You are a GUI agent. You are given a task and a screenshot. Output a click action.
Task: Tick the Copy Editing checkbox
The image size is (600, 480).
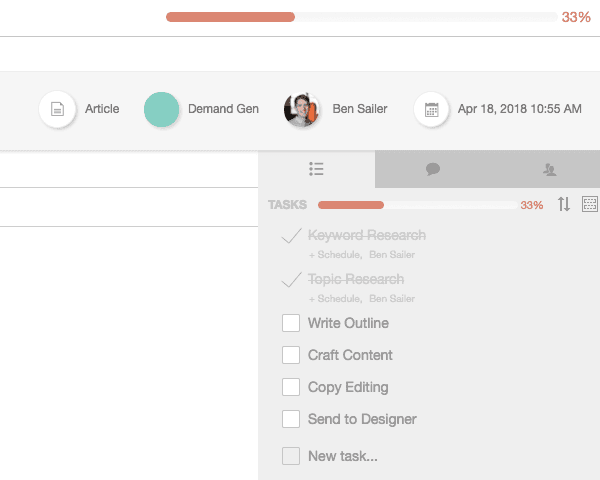[291, 387]
